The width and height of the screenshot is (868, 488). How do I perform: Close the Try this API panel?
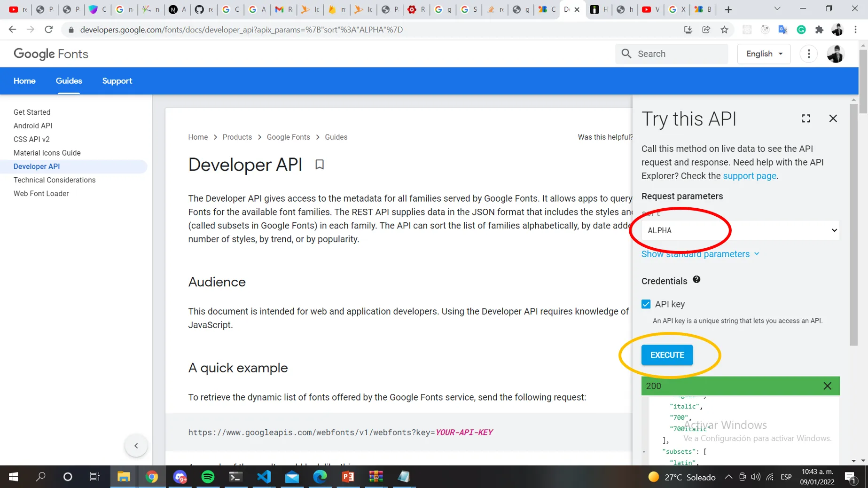coord(833,118)
